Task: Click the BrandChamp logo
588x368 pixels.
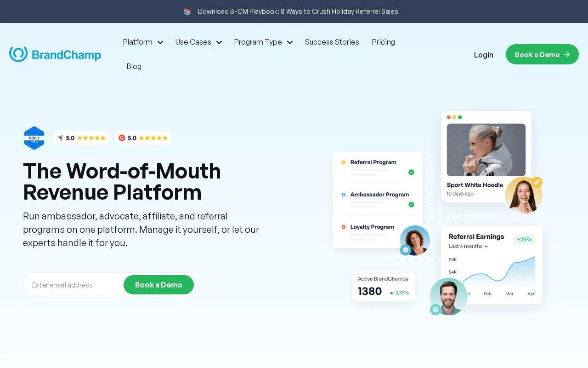Action: [x=55, y=54]
